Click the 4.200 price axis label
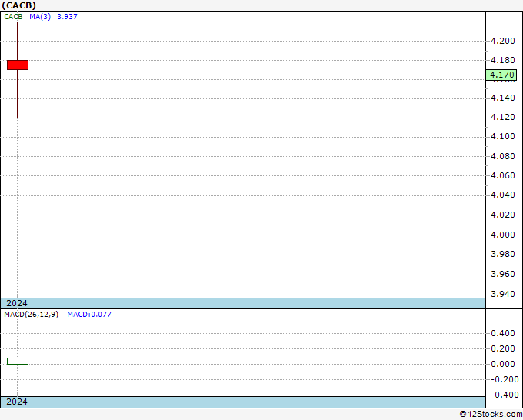Viewport: 523px width, 420px height. (503, 41)
